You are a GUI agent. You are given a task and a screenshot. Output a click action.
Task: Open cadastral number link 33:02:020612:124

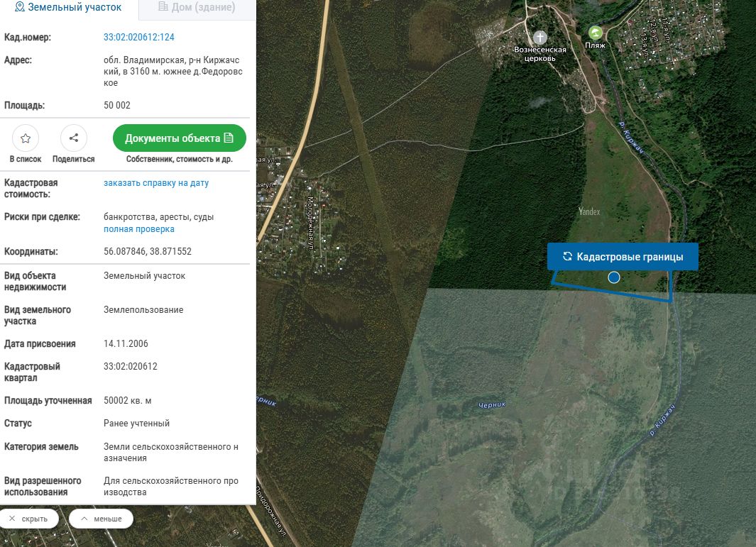[x=139, y=37]
